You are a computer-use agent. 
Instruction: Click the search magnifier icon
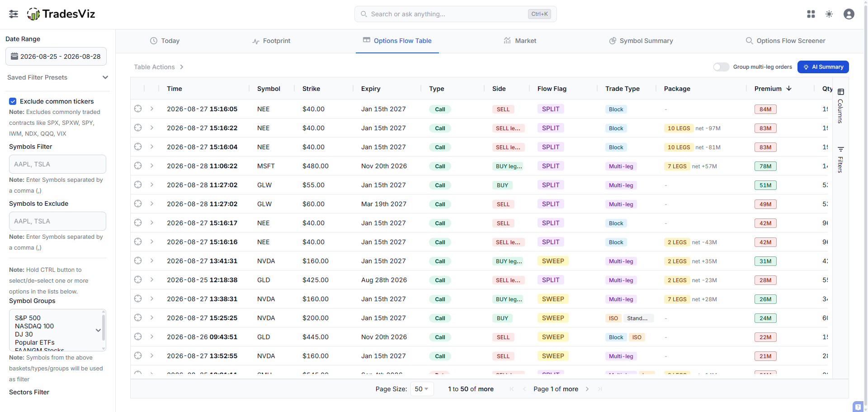coord(363,14)
